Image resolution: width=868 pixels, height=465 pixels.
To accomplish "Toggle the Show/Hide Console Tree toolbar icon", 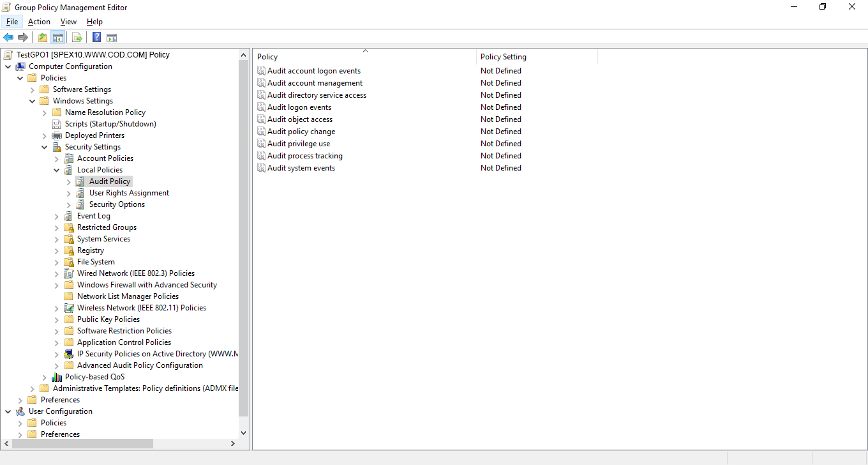I will pos(57,38).
